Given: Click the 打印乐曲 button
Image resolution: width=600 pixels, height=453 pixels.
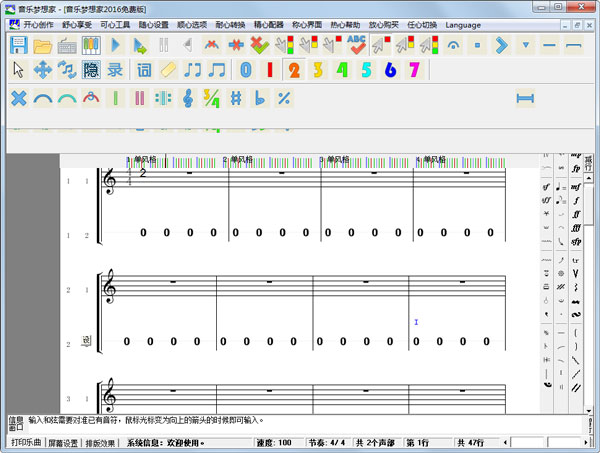Looking at the screenshot, I should (x=26, y=442).
